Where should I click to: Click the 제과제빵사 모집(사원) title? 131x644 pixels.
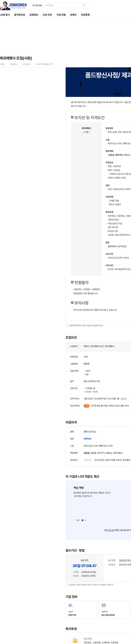tap(16, 58)
